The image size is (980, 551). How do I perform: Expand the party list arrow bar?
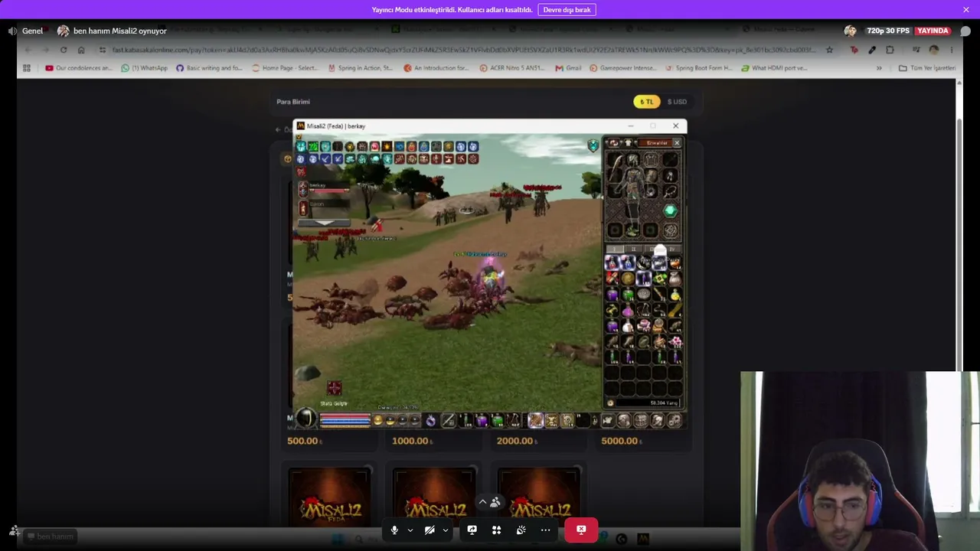[x=324, y=223]
